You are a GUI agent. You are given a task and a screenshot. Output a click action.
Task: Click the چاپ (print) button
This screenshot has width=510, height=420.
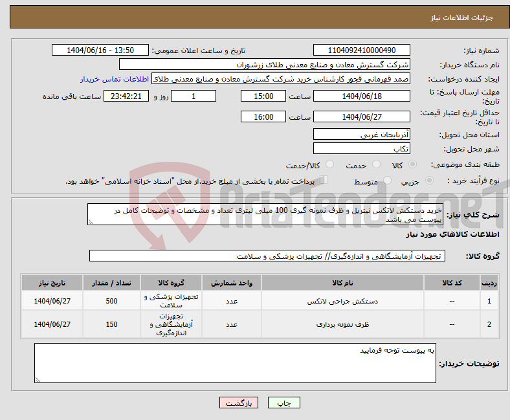click(283, 403)
